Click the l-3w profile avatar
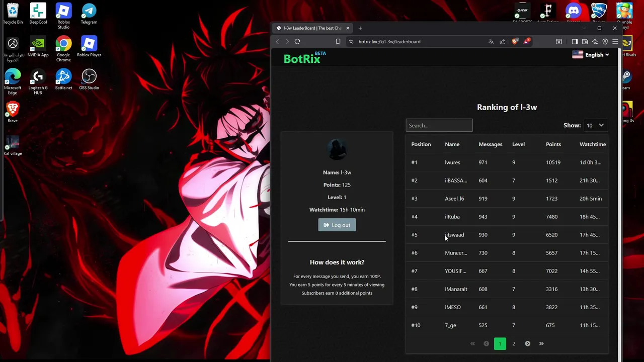644x362 pixels. click(x=337, y=149)
